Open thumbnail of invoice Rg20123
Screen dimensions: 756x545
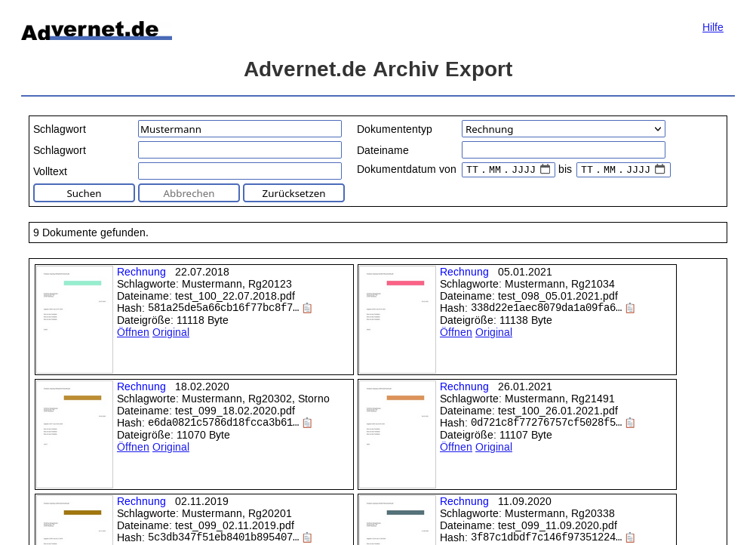(x=75, y=320)
